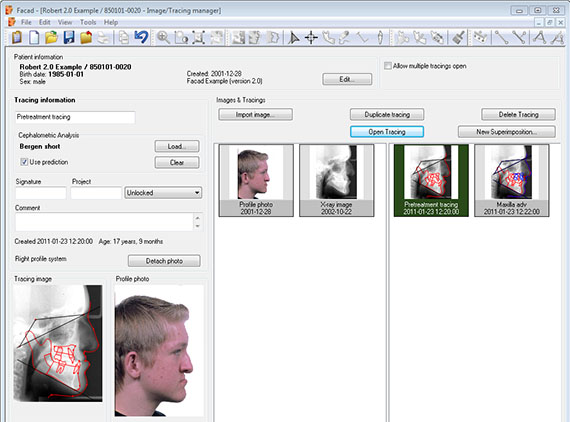Create a new blank document from toolbar
Screen dimensions: 570x422
34,37
